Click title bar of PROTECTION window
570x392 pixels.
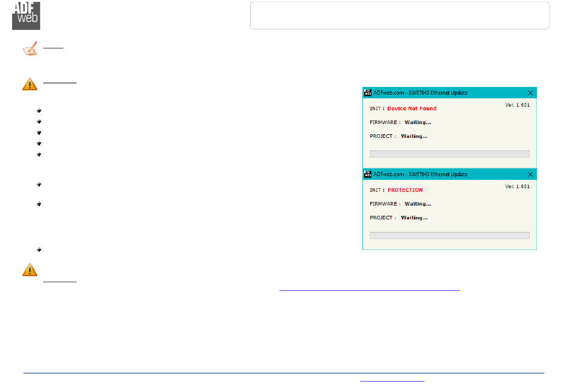[x=449, y=174]
